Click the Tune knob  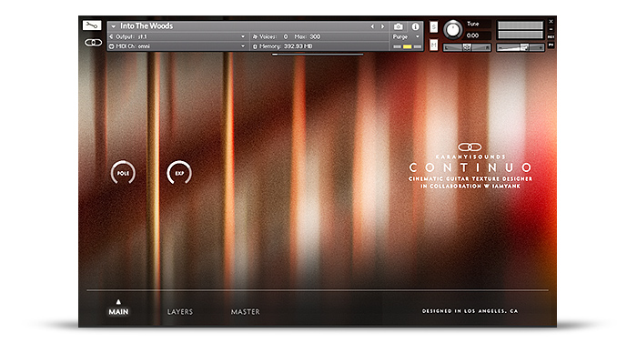click(x=453, y=29)
